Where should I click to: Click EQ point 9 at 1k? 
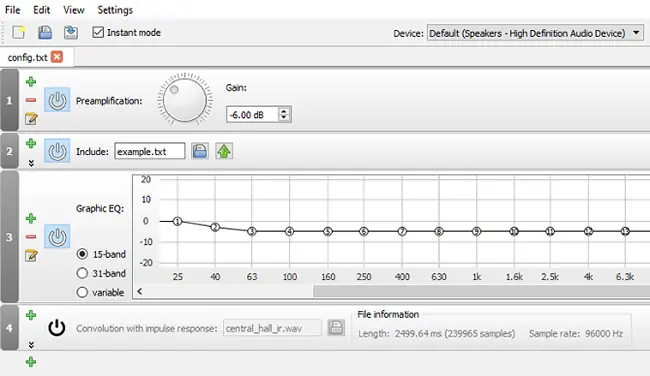coord(476,231)
